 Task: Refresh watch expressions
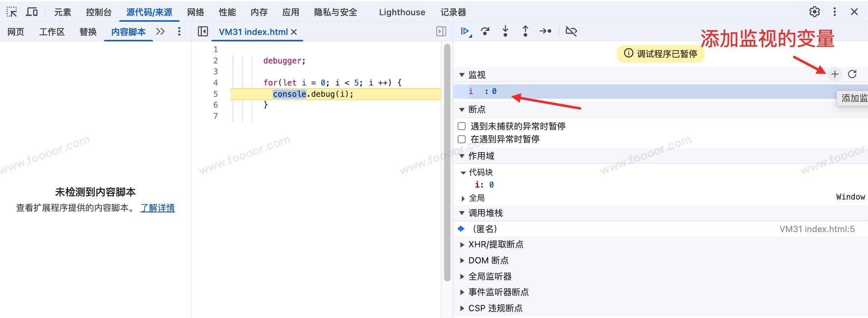coord(852,74)
